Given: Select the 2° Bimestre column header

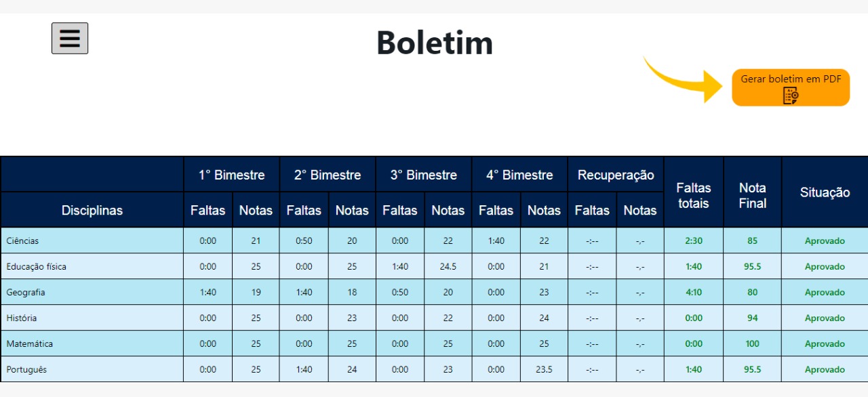Looking at the screenshot, I should pos(328,175).
